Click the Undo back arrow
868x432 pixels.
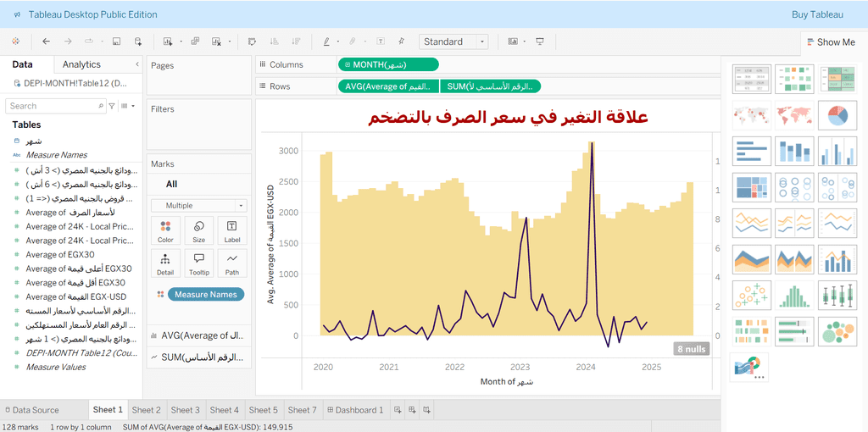pyautogui.click(x=46, y=42)
